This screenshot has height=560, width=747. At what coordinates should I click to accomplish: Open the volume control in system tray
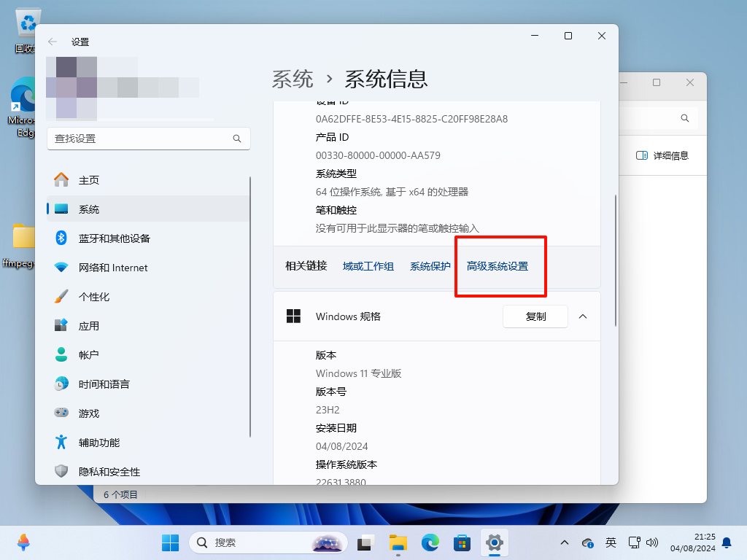652,542
